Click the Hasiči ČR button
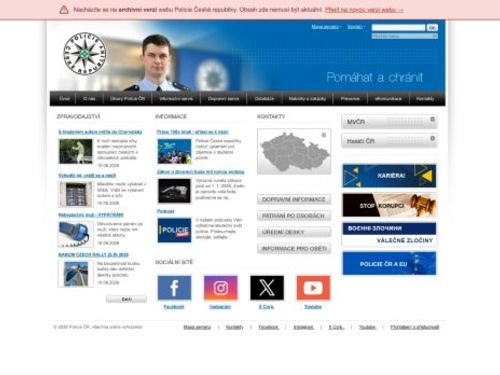The height and width of the screenshot is (375, 500). pos(389,141)
